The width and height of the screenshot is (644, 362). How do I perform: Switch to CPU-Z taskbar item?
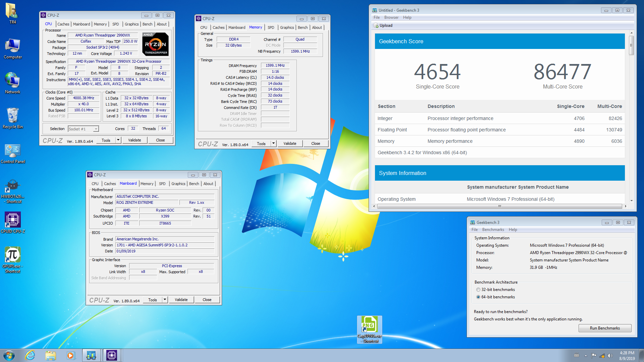(112, 355)
